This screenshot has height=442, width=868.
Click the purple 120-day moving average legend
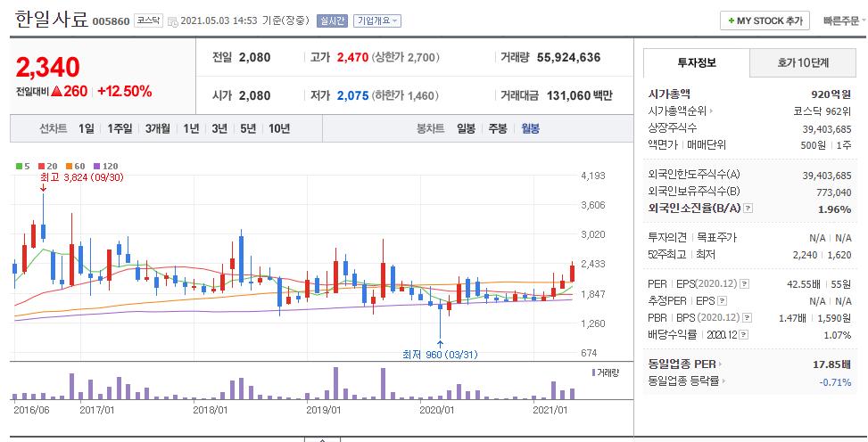coord(106,166)
